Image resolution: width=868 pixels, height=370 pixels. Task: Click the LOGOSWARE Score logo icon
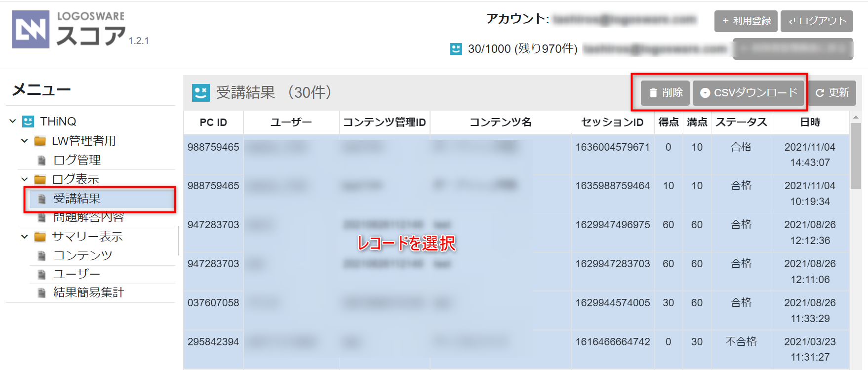pos(31,29)
